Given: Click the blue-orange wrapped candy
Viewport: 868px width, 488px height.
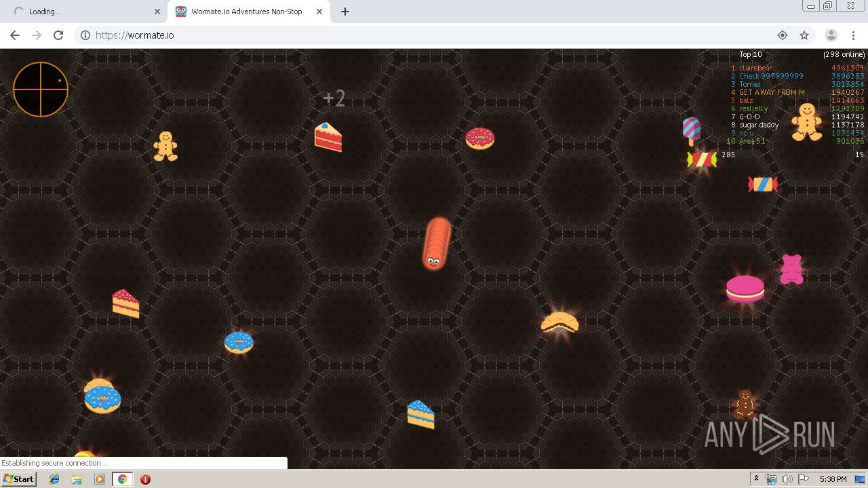Looking at the screenshot, I should (x=763, y=184).
